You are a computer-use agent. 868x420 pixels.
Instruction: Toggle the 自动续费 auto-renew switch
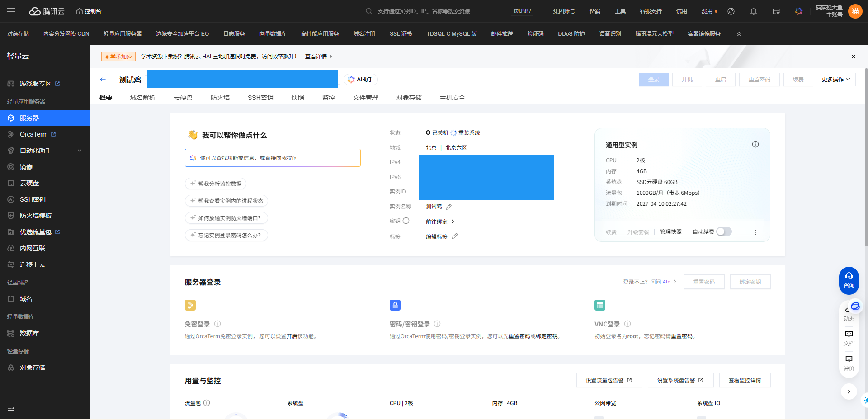(723, 232)
